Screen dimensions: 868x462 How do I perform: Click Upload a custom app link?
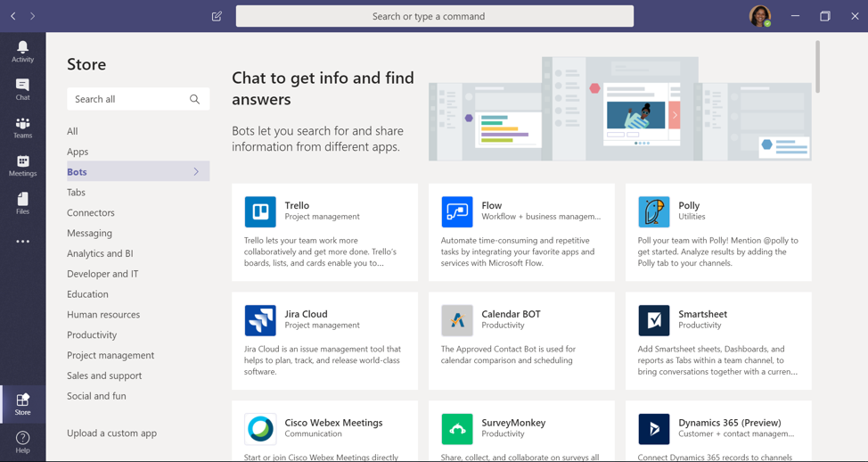pos(111,433)
